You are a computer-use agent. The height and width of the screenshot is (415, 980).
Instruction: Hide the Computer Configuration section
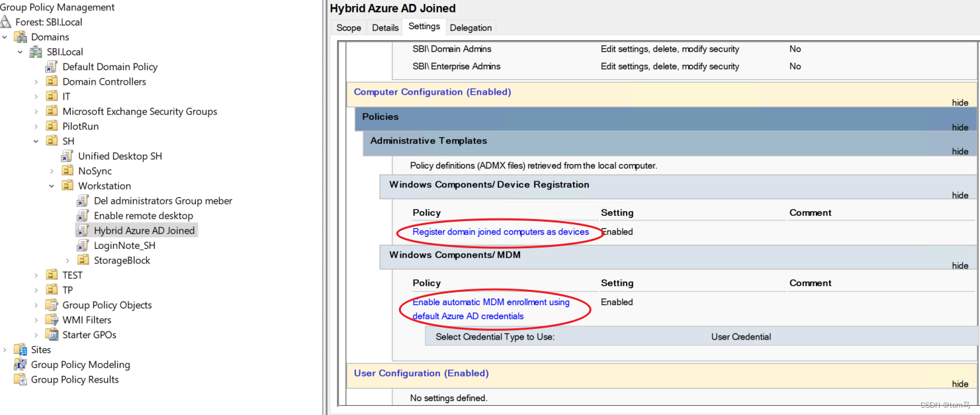(x=959, y=103)
